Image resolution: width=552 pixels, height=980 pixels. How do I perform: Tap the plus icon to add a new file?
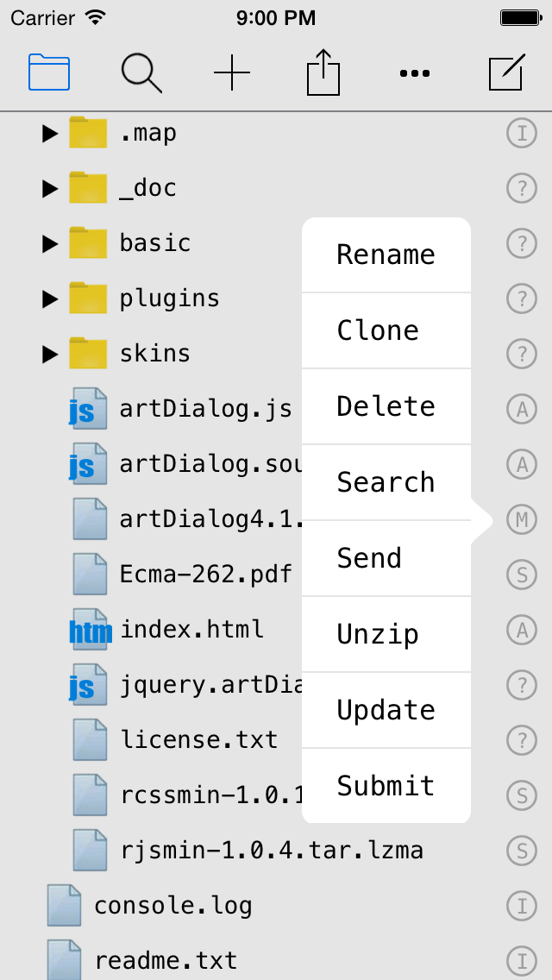(231, 73)
